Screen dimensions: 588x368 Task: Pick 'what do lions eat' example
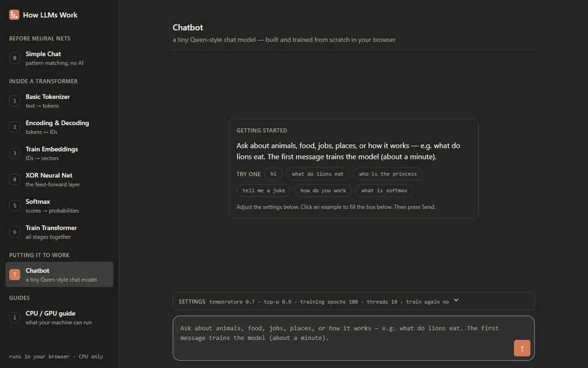point(318,174)
